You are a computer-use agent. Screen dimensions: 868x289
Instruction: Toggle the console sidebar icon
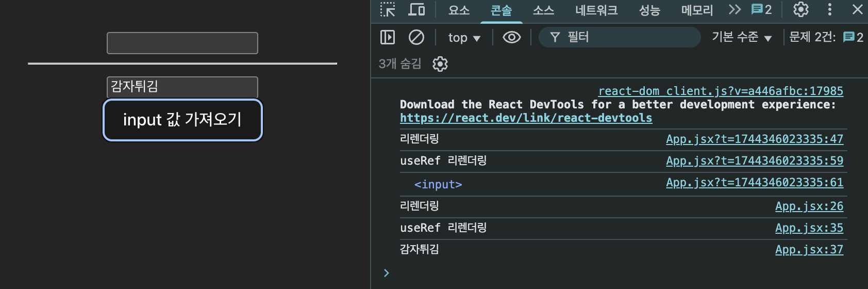click(388, 37)
